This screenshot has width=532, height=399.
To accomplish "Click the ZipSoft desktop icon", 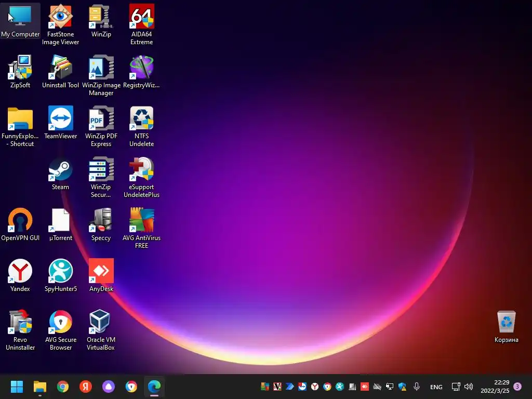I will click(20, 72).
